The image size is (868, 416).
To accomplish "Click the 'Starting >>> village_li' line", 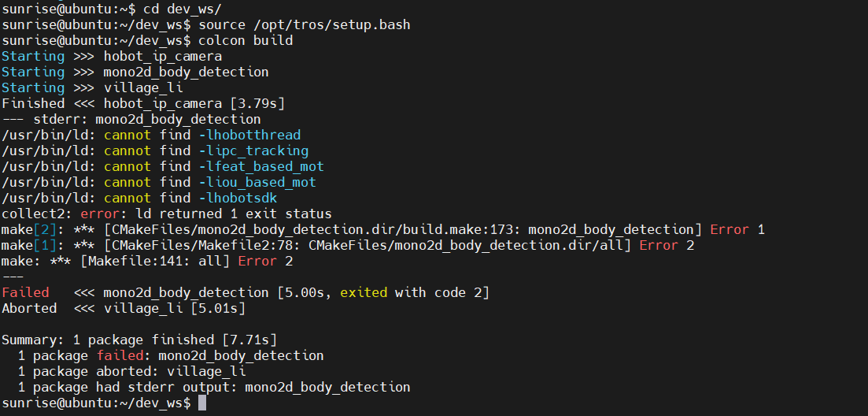I will (x=92, y=87).
